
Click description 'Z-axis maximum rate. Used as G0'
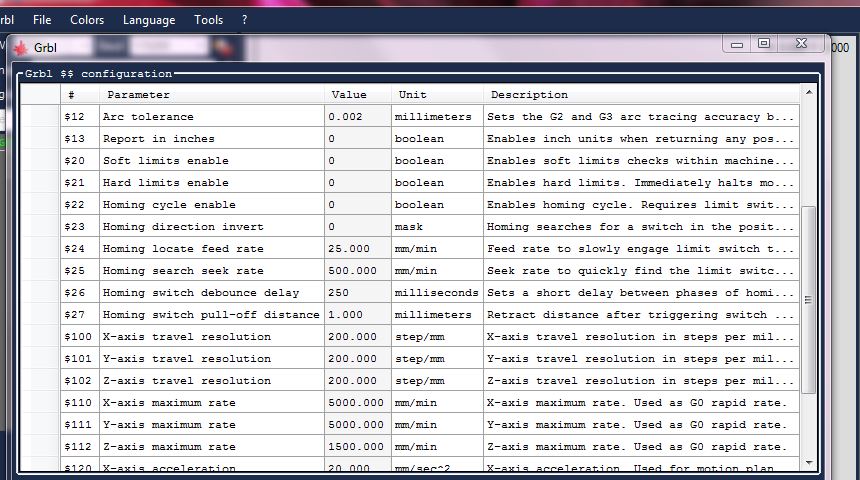pyautogui.click(x=595, y=446)
